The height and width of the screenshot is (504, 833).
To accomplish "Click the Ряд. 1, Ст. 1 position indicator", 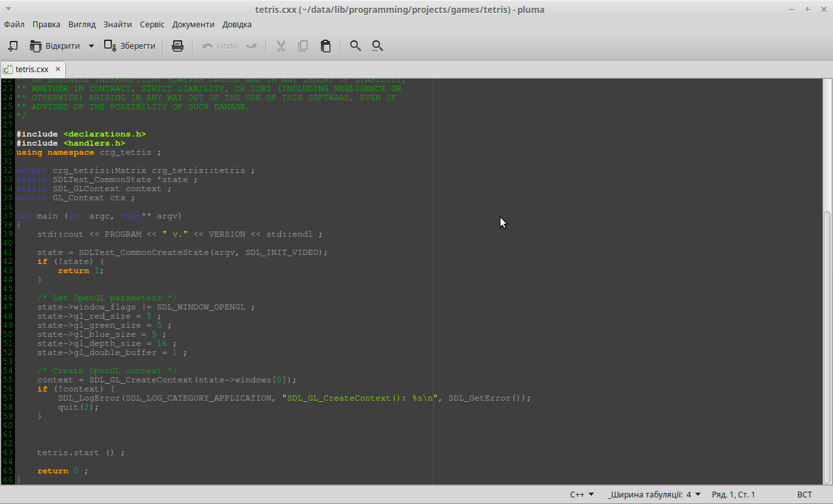I will pos(733,495).
